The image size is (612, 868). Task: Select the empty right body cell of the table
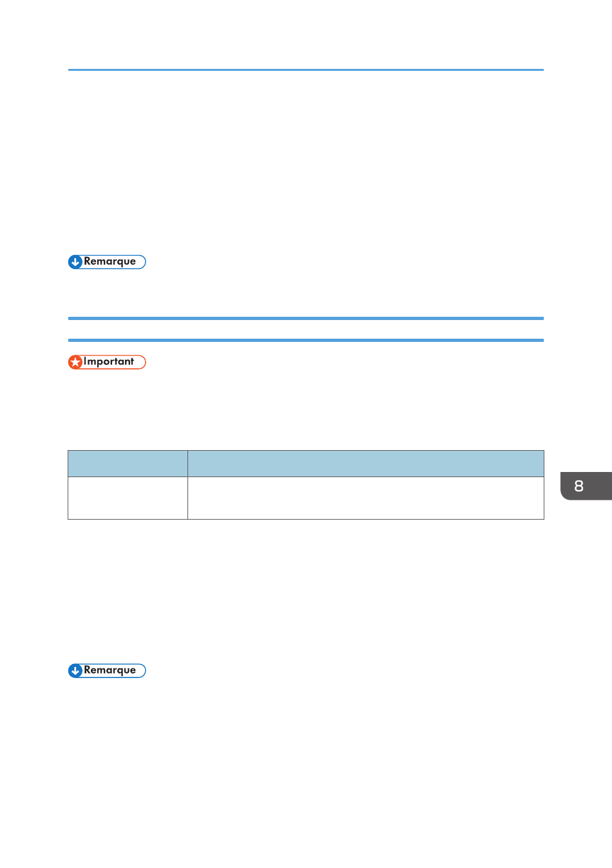(366, 498)
